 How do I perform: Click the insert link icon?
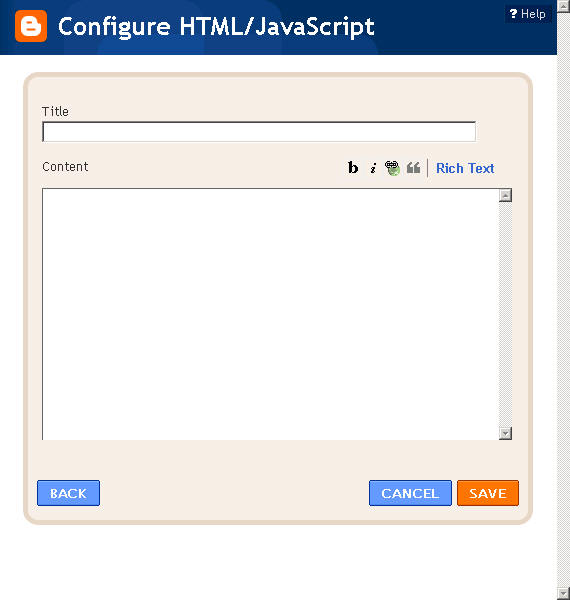pyautogui.click(x=392, y=168)
